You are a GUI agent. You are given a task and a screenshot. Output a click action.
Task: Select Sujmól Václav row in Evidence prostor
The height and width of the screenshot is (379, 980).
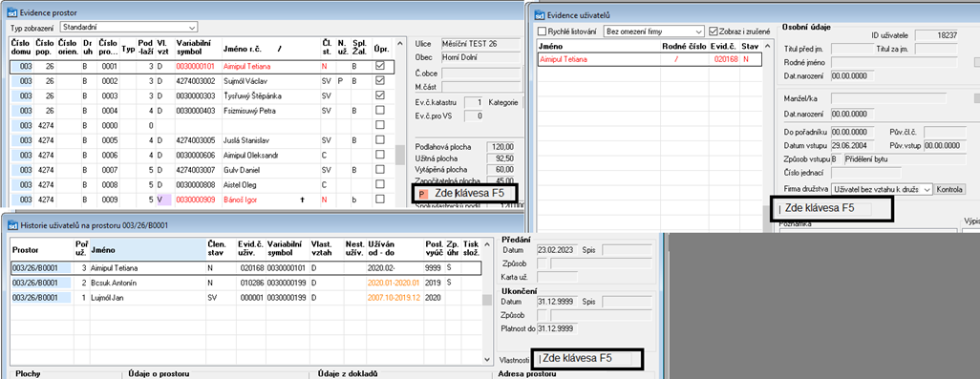[202, 81]
